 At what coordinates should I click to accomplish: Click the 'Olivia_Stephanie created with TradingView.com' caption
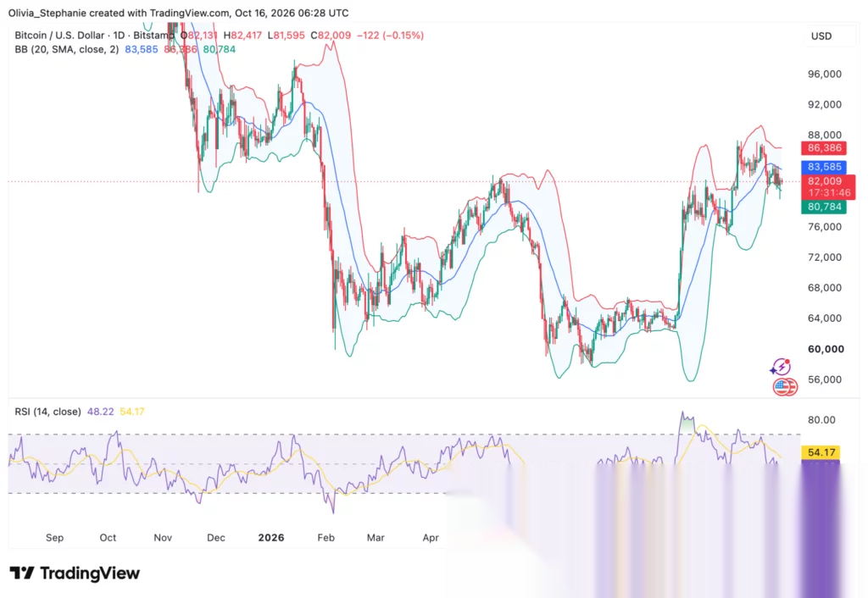(x=119, y=13)
